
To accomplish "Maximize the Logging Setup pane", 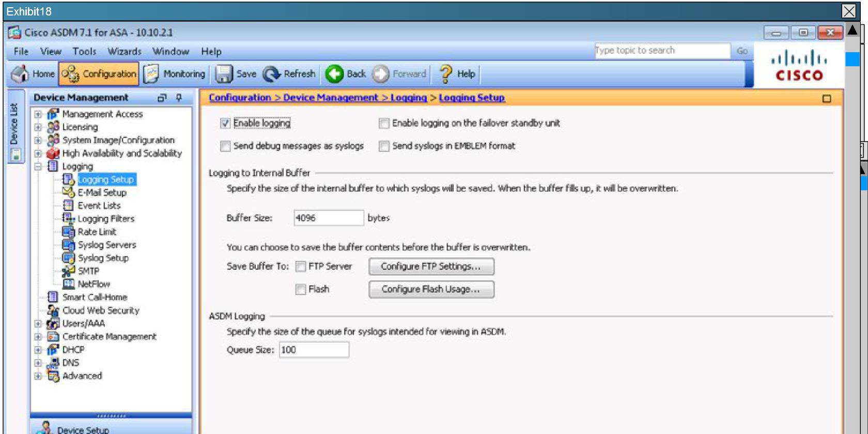I will 827,98.
